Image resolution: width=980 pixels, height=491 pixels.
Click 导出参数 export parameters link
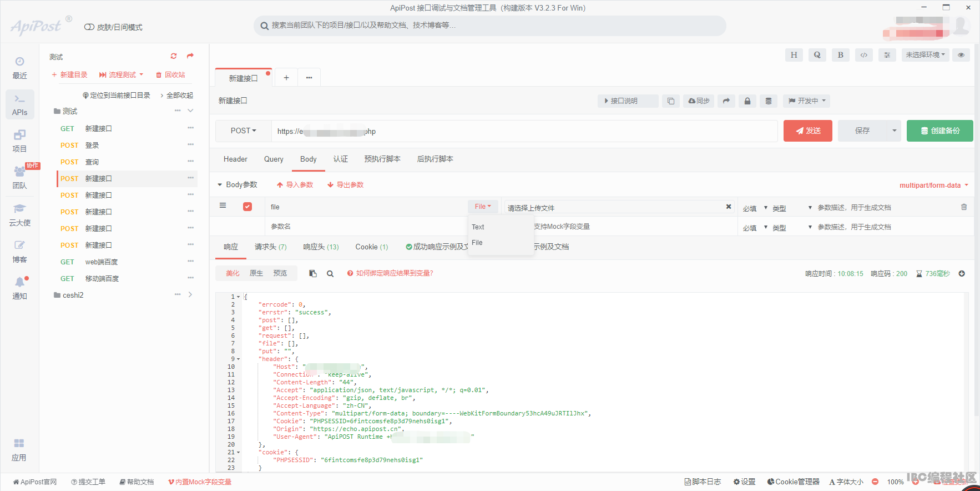pyautogui.click(x=345, y=185)
